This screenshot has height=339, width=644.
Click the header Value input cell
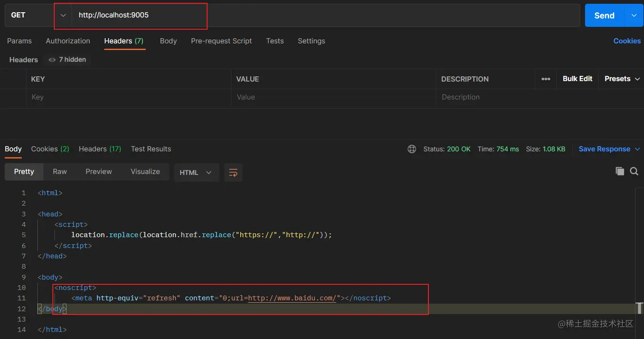coord(334,97)
